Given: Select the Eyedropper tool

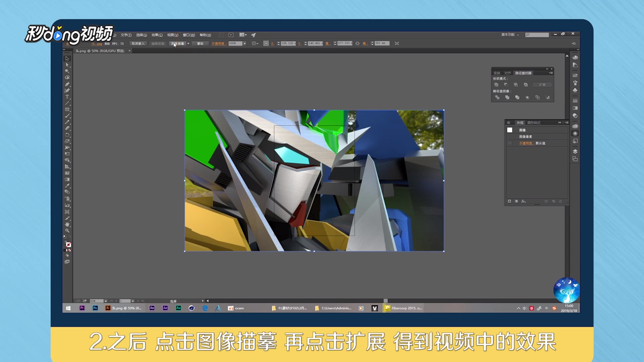Looking at the screenshot, I should tap(67, 186).
